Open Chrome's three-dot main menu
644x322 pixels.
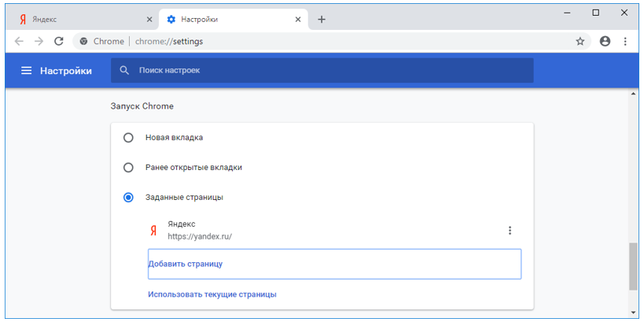tap(625, 41)
